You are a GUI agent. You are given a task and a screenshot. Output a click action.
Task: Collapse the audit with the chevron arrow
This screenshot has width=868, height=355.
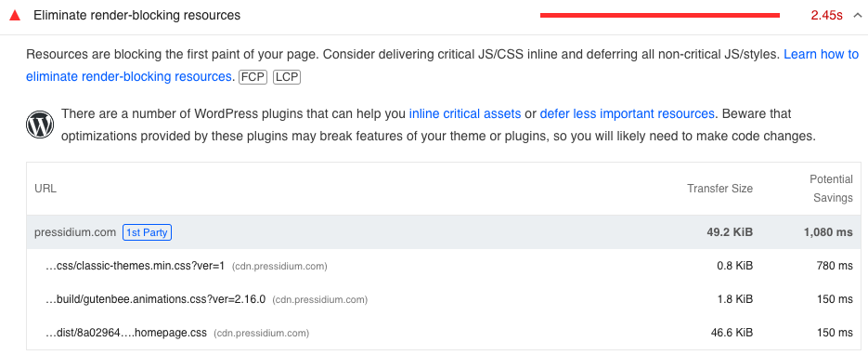(858, 16)
